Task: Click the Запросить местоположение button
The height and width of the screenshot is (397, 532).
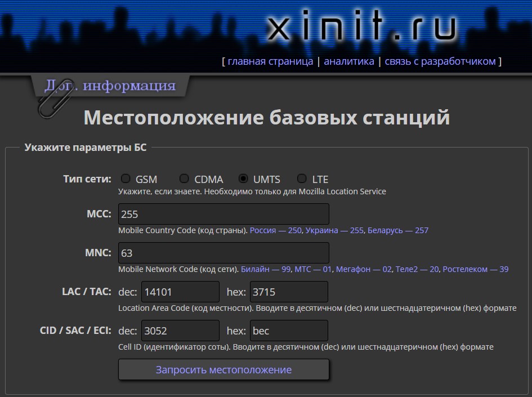Action: coord(223,369)
